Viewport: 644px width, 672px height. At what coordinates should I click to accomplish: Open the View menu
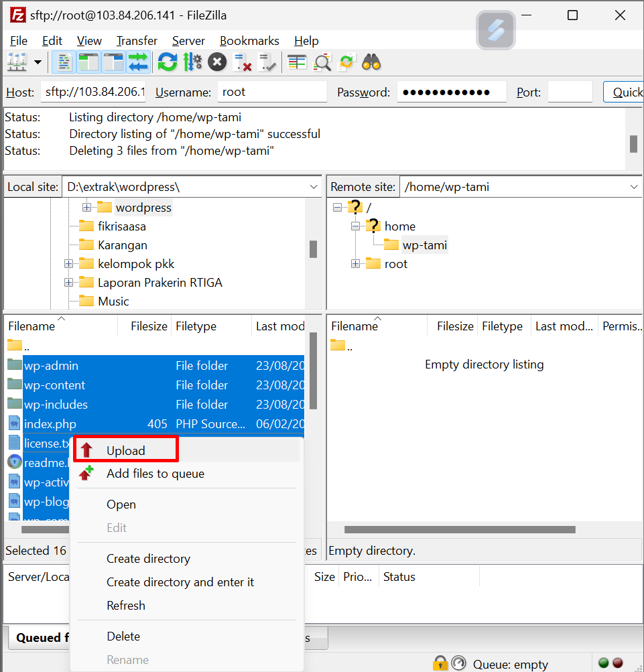pos(89,41)
